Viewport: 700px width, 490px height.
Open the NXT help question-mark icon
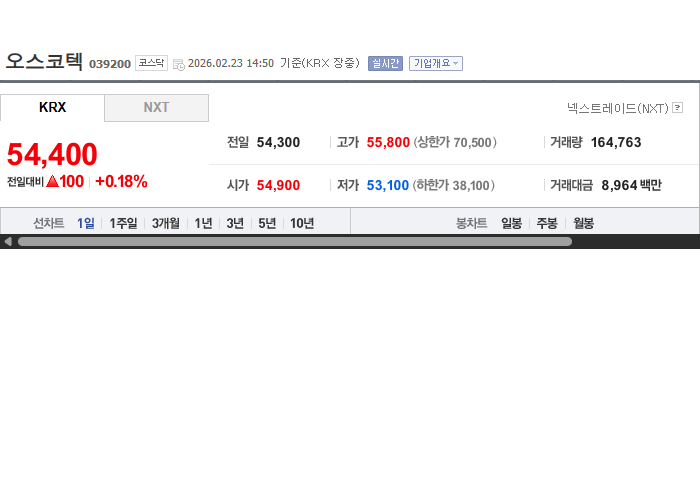point(677,108)
